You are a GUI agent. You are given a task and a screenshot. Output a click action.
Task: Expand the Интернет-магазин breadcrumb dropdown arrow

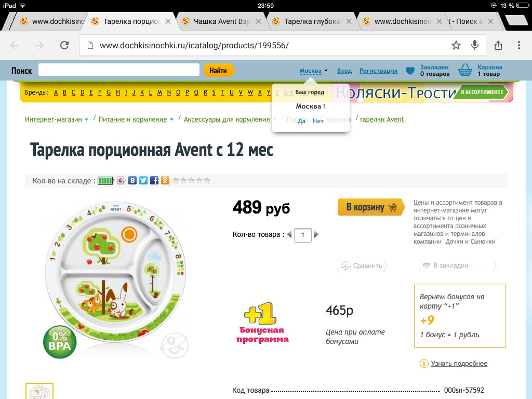[x=87, y=119]
